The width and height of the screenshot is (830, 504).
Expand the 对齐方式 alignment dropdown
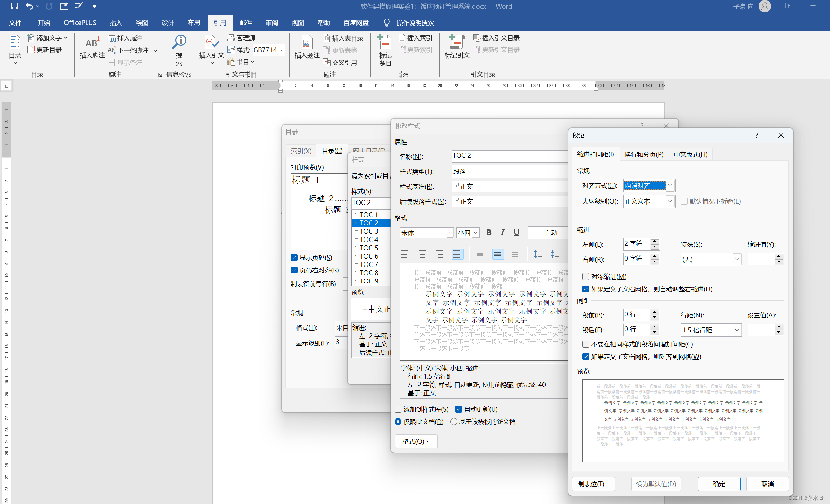pyautogui.click(x=669, y=186)
